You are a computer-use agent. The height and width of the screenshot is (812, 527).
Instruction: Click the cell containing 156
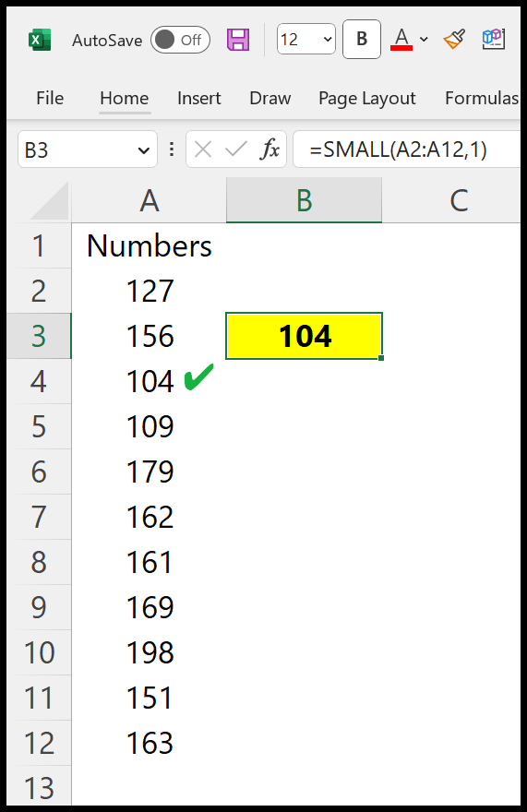(149, 336)
